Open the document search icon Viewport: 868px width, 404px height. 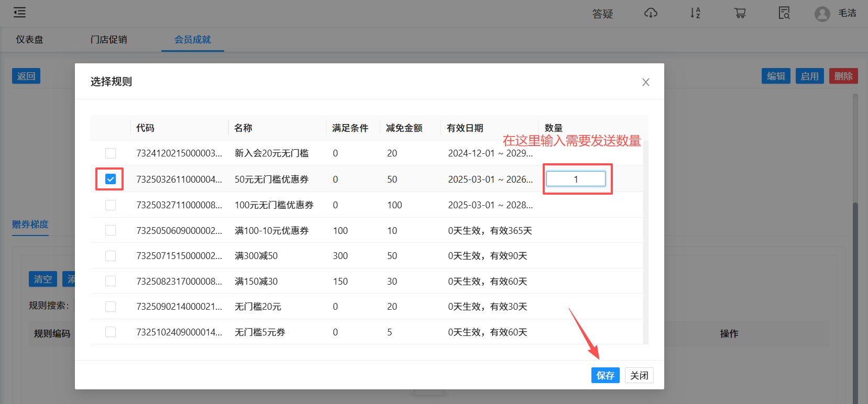point(784,13)
